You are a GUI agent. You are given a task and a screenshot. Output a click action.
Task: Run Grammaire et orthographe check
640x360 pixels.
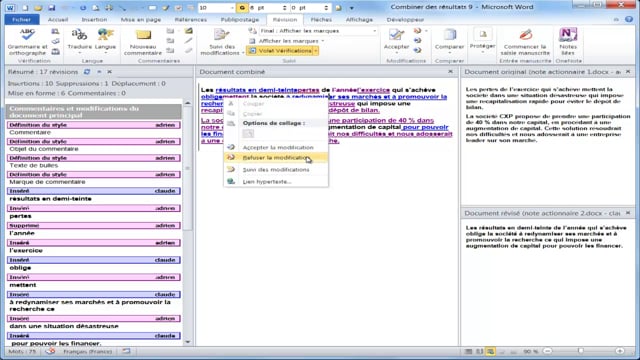point(27,42)
